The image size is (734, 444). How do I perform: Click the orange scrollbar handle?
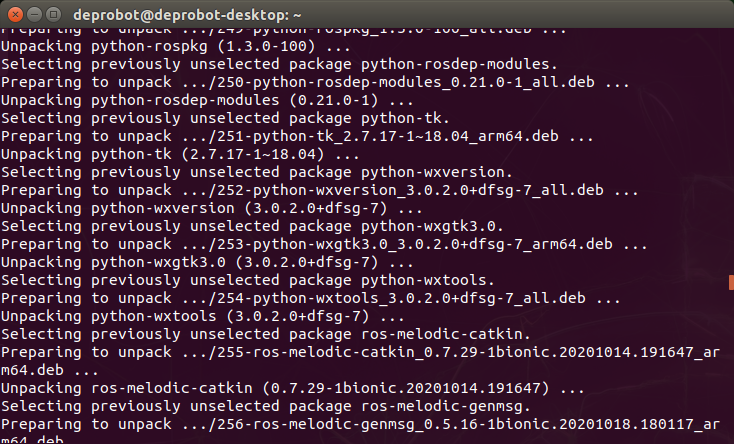coord(731,282)
